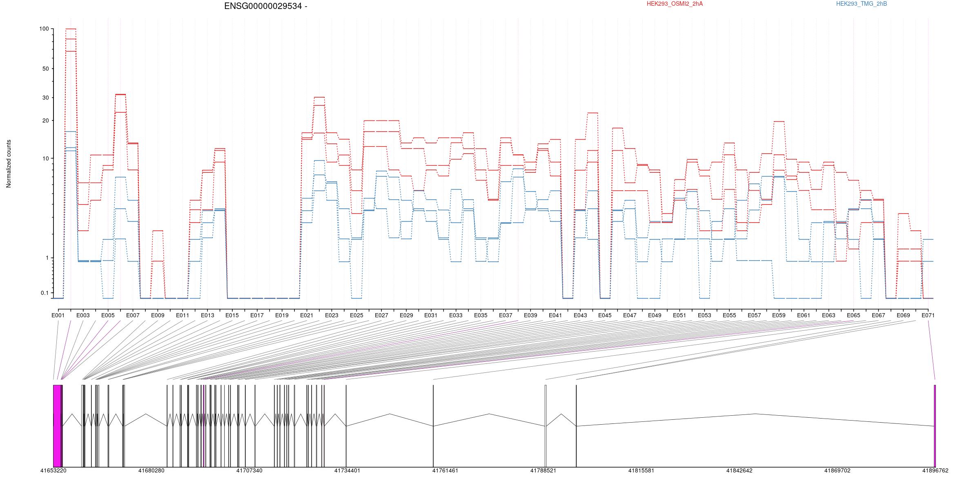Viewport: 980px width, 490px height.
Task: Click genomic coordinate 41707340
Action: tap(249, 470)
